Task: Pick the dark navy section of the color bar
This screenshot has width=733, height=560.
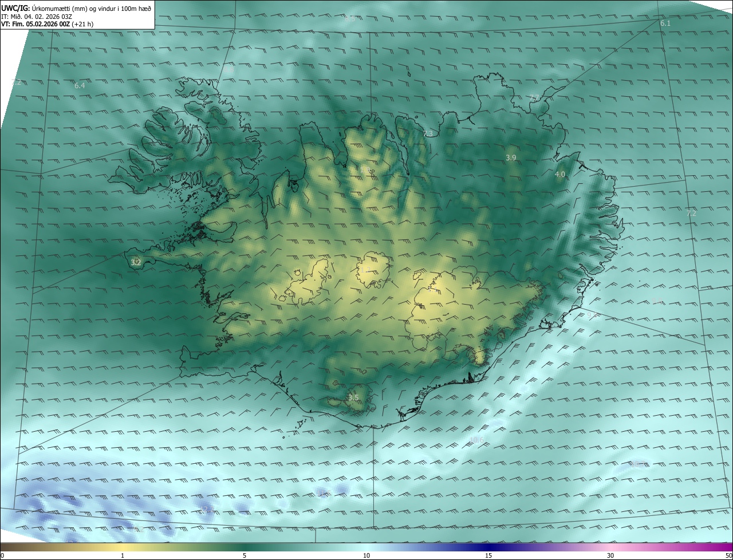Action: (x=488, y=547)
